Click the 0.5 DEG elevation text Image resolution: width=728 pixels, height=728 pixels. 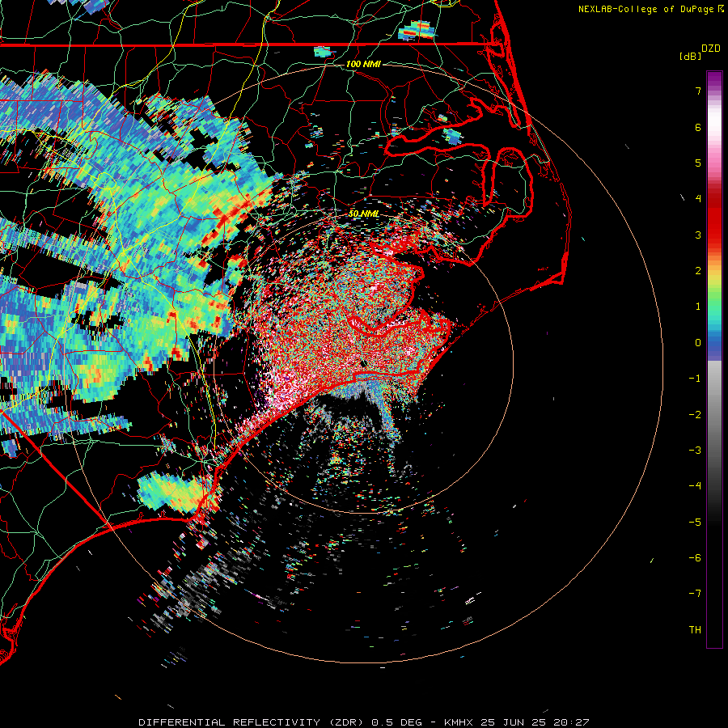(396, 722)
